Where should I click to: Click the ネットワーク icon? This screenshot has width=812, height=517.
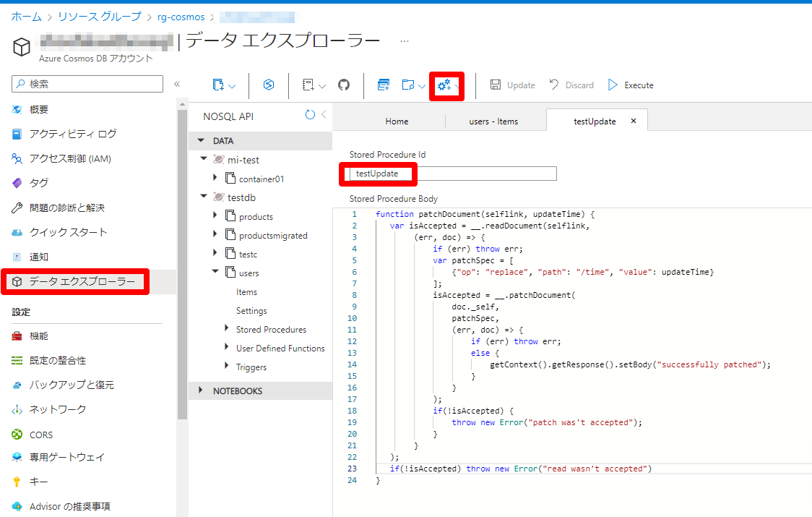pyautogui.click(x=17, y=410)
